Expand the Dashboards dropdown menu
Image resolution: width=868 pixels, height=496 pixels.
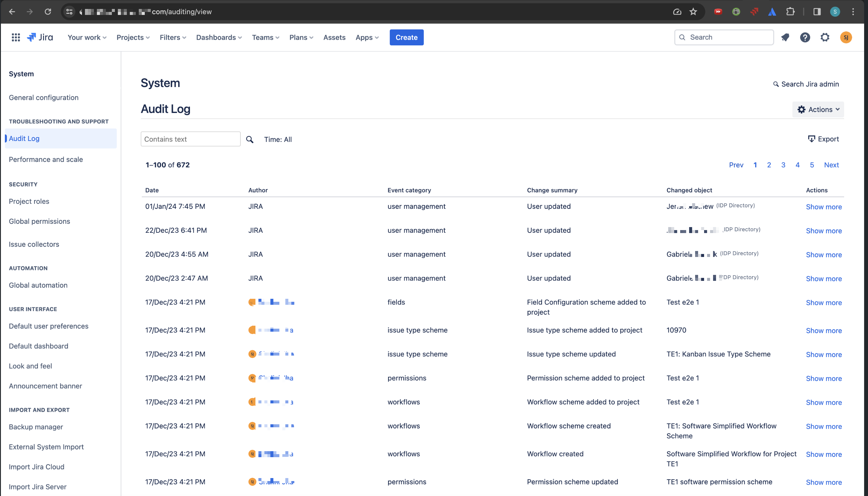point(219,37)
